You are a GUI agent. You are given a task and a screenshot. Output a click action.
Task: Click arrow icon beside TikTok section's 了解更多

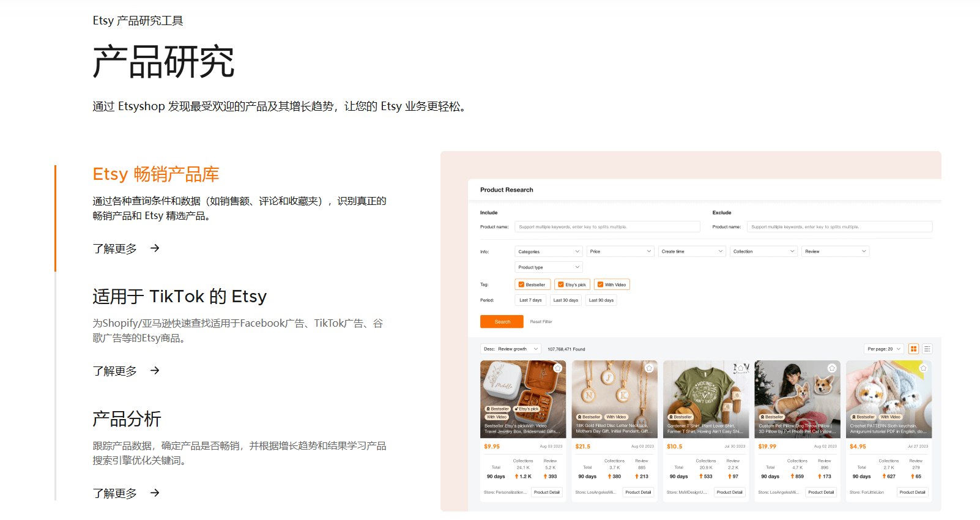[x=155, y=370]
